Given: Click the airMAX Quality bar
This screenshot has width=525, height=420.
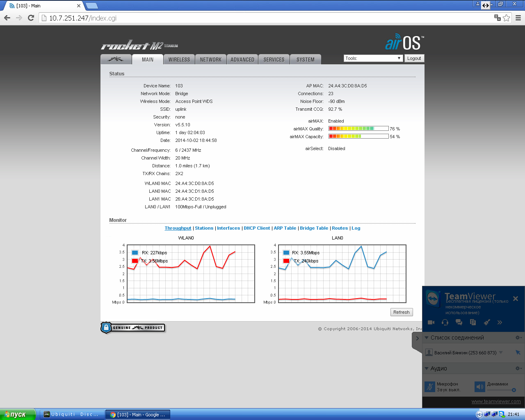Looking at the screenshot, I should pyautogui.click(x=358, y=129).
